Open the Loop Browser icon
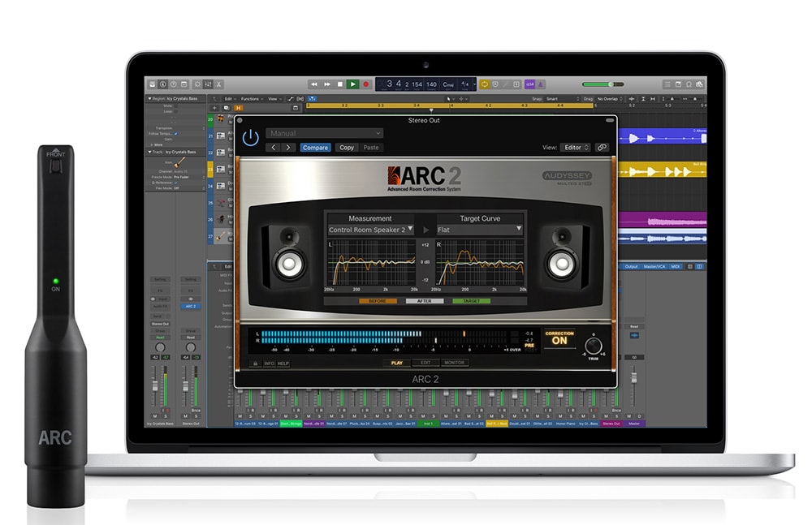This screenshot has height=525, width=812. point(689,84)
